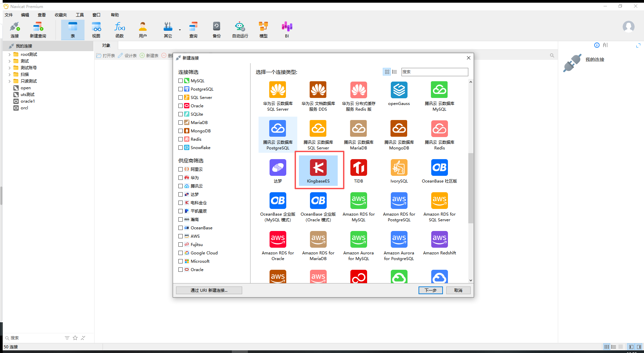Click 打开表 in the object toolbar
The height and width of the screenshot is (353, 644).
(106, 55)
